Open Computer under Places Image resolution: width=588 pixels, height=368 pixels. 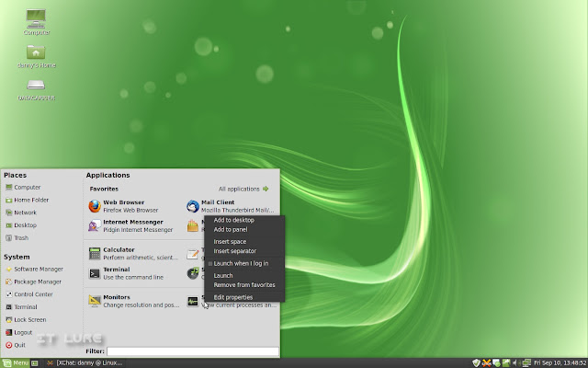pyautogui.click(x=23, y=188)
